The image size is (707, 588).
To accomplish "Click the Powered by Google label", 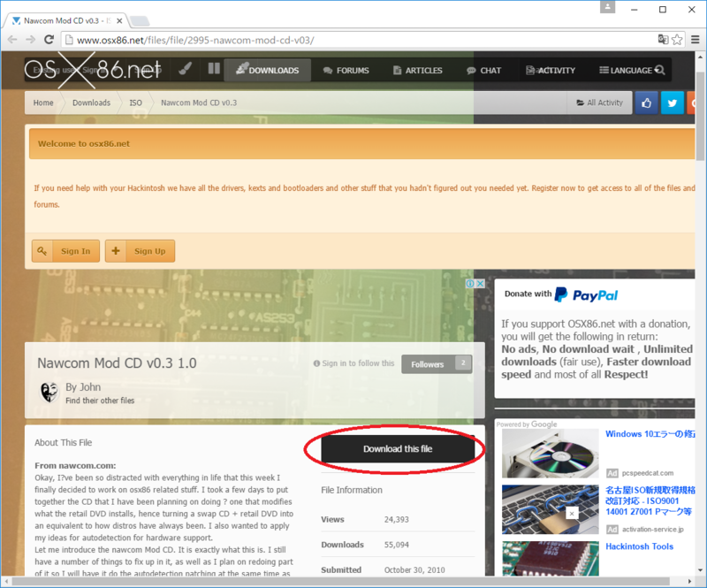I will [x=527, y=424].
